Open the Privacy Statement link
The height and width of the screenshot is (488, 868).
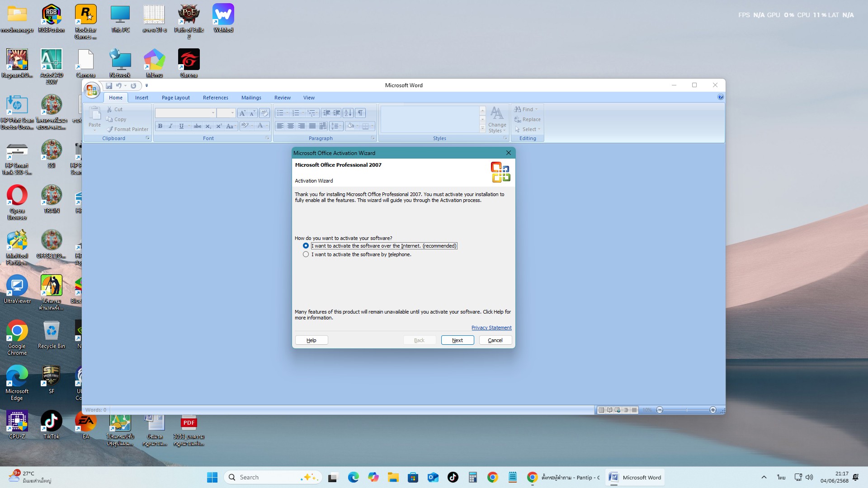tap(491, 328)
